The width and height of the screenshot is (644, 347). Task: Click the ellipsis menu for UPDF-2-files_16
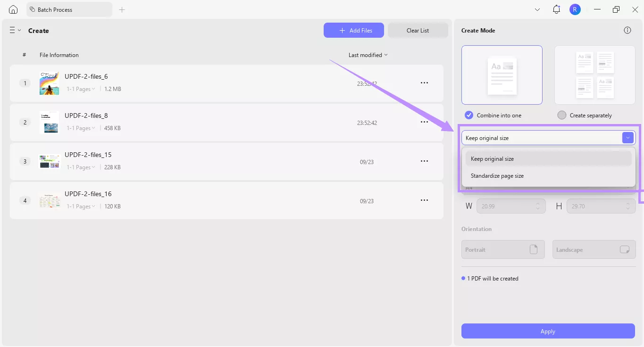(424, 200)
